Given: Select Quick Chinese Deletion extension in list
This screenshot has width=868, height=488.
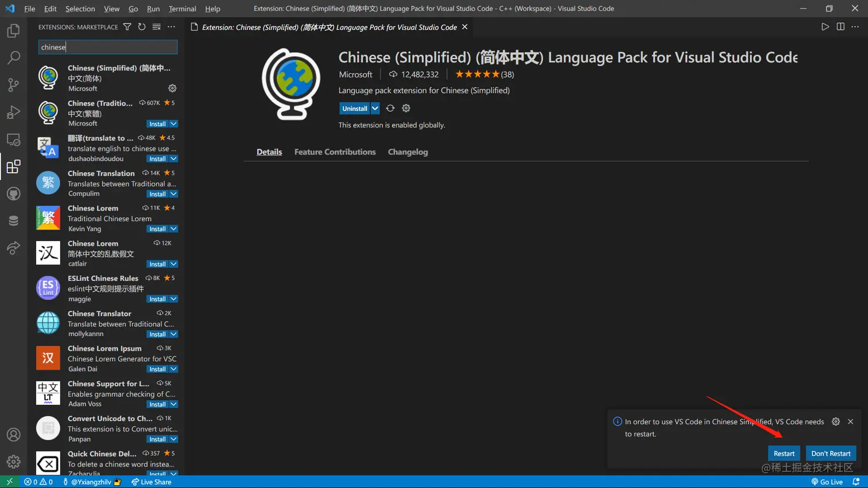Looking at the screenshot, I should (x=106, y=463).
